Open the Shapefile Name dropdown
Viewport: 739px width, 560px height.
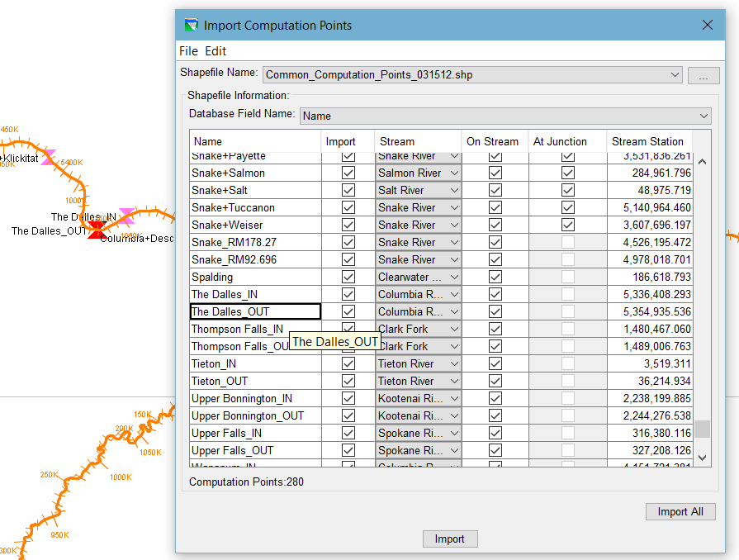pos(675,75)
